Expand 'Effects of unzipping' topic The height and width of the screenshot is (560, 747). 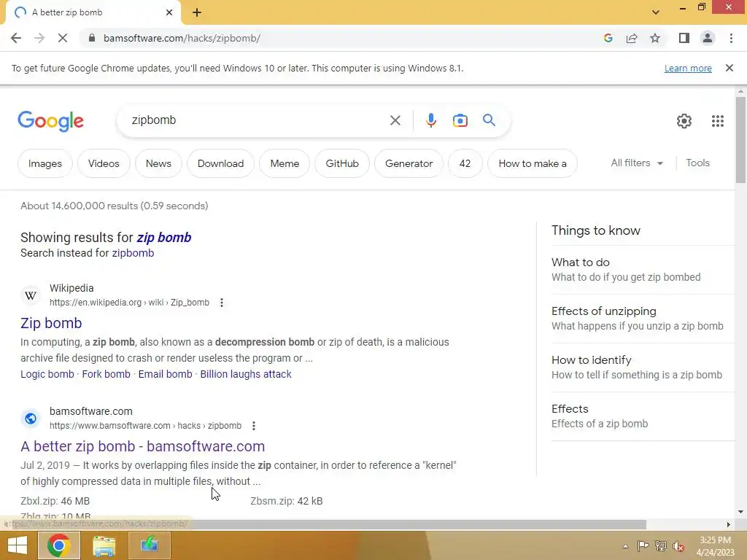pos(643,319)
